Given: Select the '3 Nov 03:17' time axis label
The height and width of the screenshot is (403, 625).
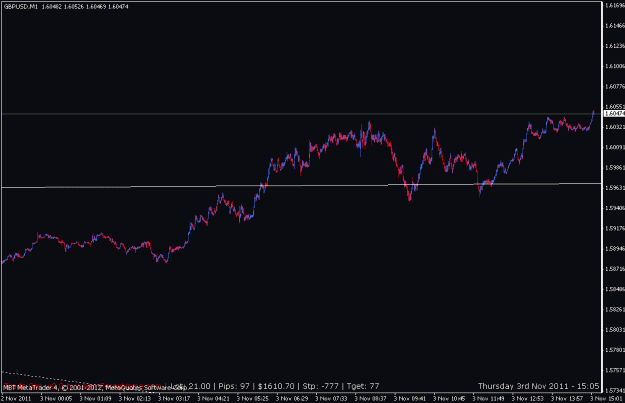Looking at the screenshot, I should (x=174, y=398).
